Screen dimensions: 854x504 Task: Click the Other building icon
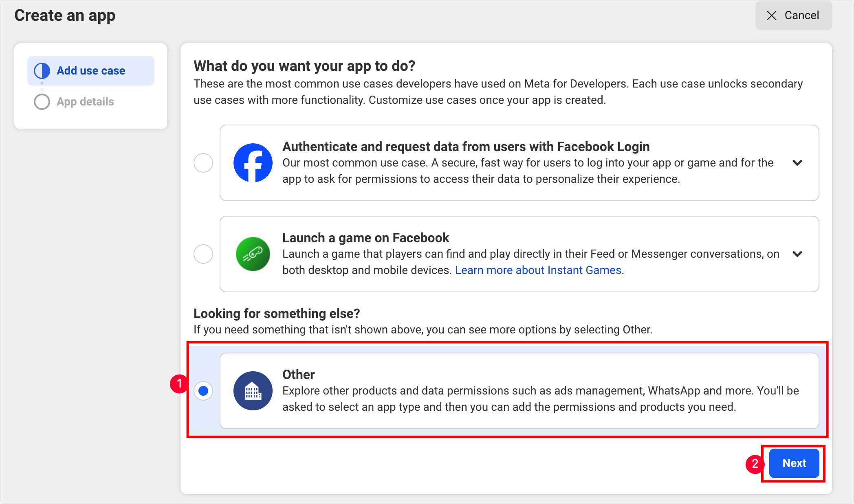(253, 391)
